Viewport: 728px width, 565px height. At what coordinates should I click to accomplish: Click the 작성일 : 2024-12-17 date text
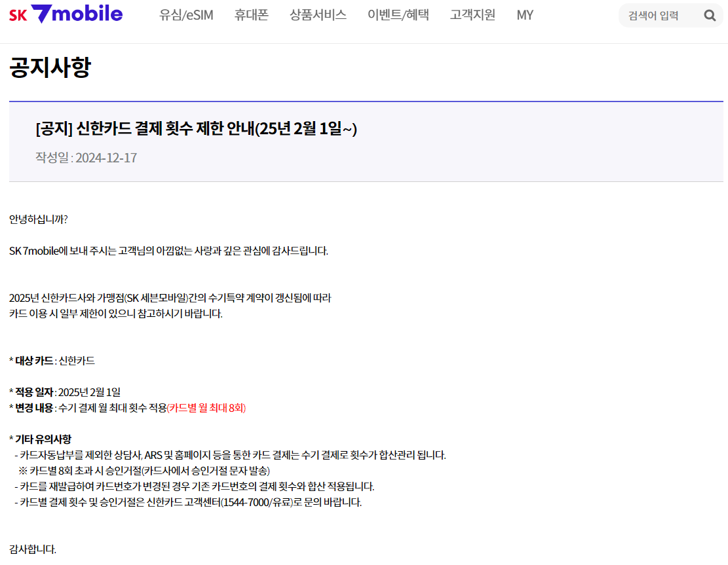[x=86, y=158]
